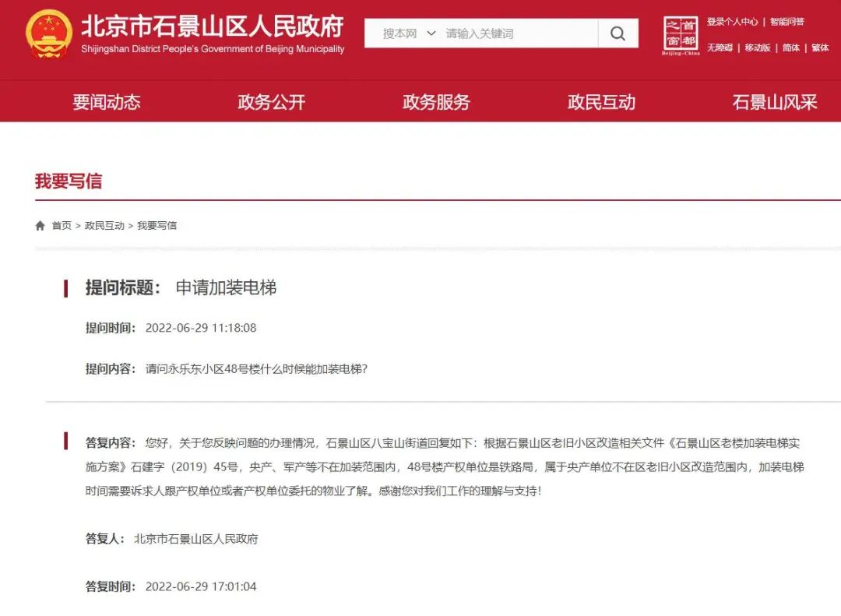This screenshot has height=616, width=841.
Task: Select 政务服务 in the navigation bar
Action: pos(436,102)
